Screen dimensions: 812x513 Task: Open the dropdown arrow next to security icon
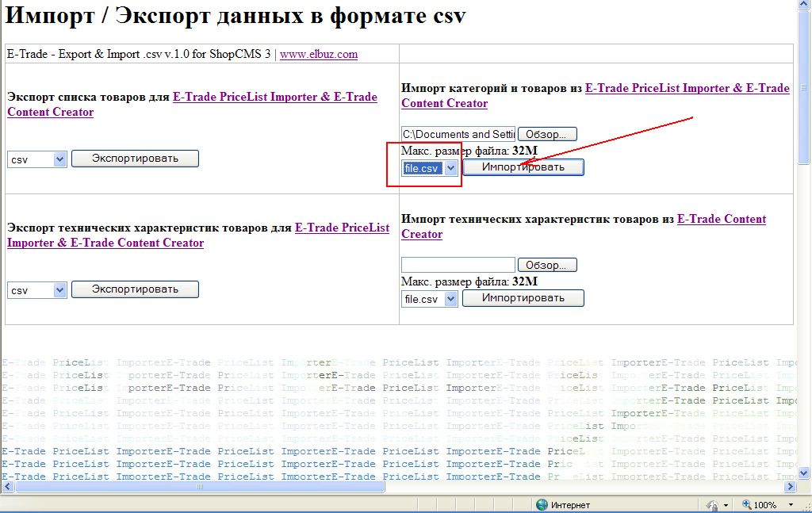point(726,505)
